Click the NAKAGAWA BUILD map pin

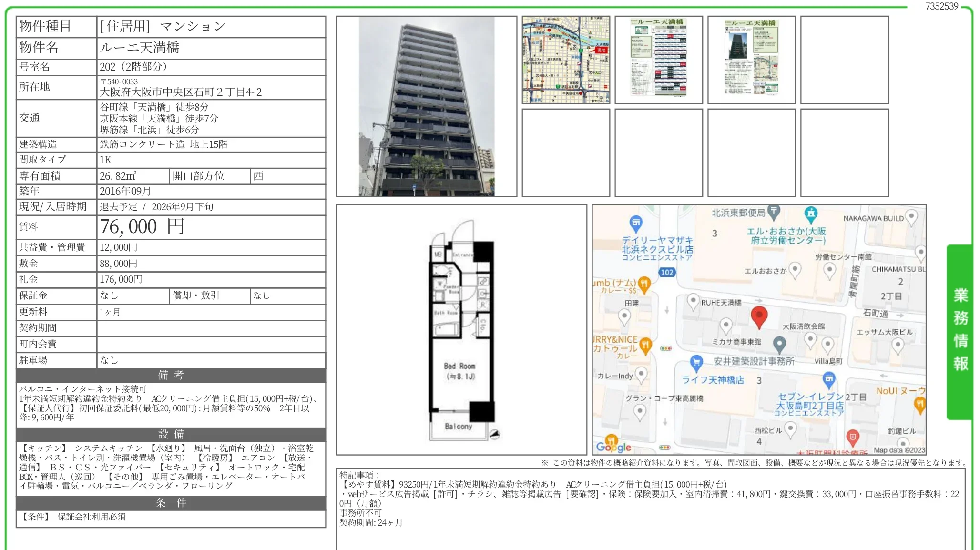(911, 217)
